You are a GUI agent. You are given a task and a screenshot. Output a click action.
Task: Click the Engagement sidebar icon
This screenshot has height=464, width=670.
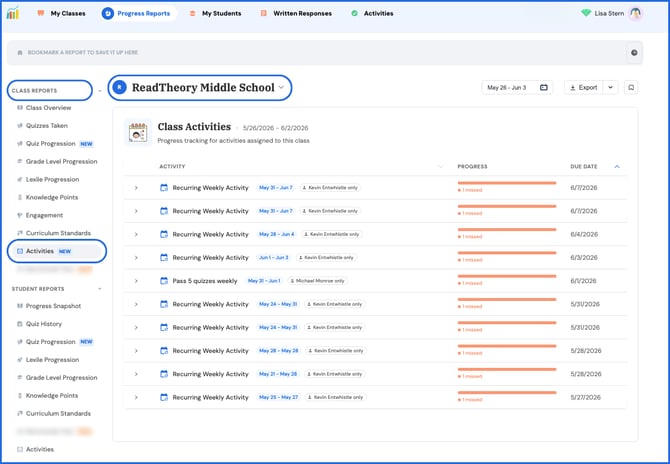coord(20,215)
